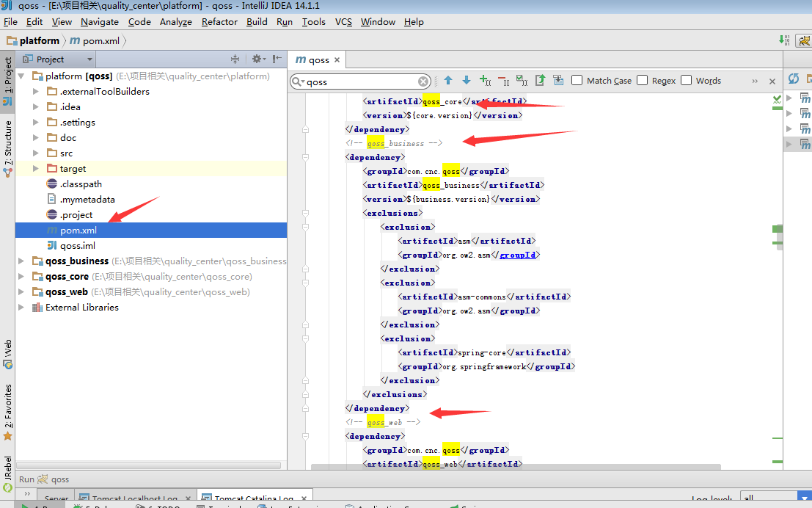812x508 pixels.
Task: Show more find bar options chevron
Action: point(755,81)
